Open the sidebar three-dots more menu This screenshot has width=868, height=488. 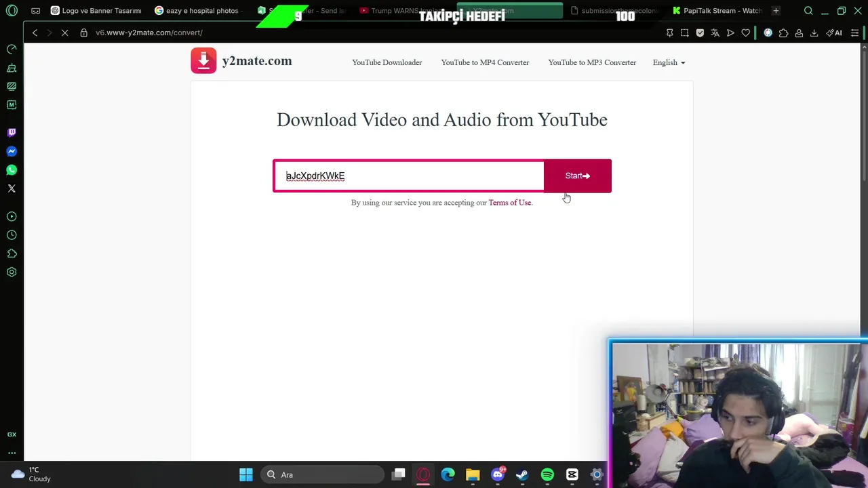click(12, 453)
